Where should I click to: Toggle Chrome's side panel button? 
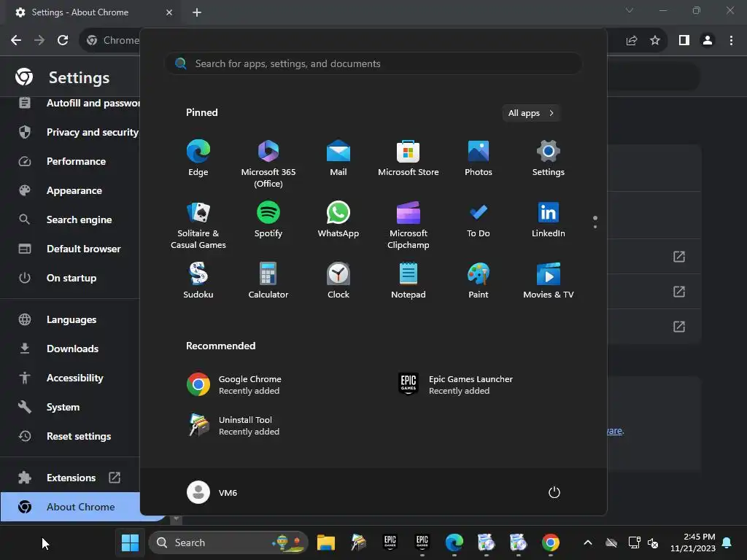click(684, 40)
